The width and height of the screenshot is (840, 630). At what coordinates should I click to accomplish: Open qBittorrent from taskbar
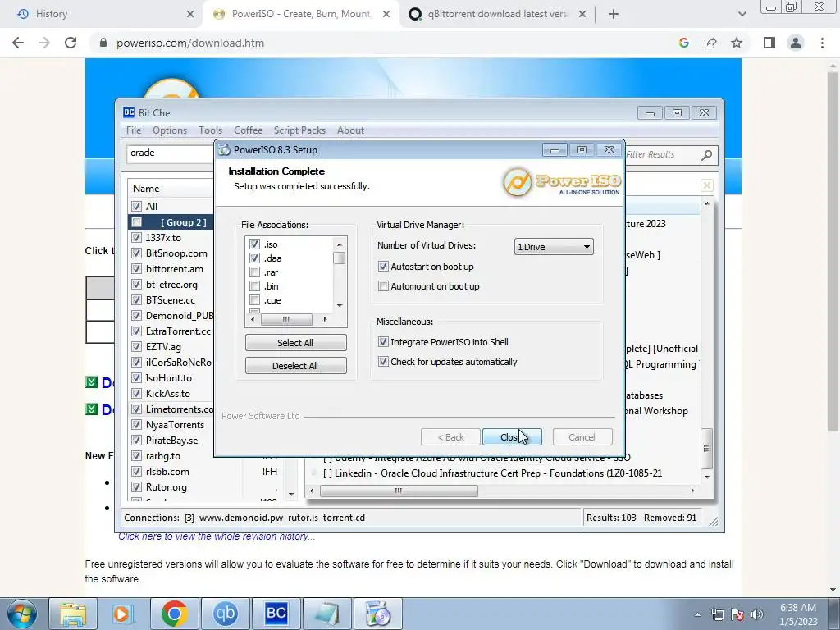click(225, 614)
